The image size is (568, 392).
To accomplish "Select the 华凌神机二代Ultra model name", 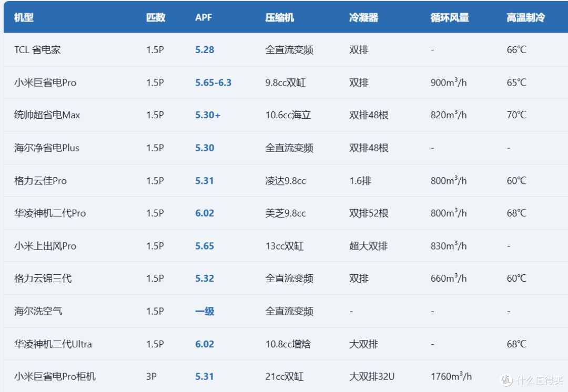I will pos(53,344).
